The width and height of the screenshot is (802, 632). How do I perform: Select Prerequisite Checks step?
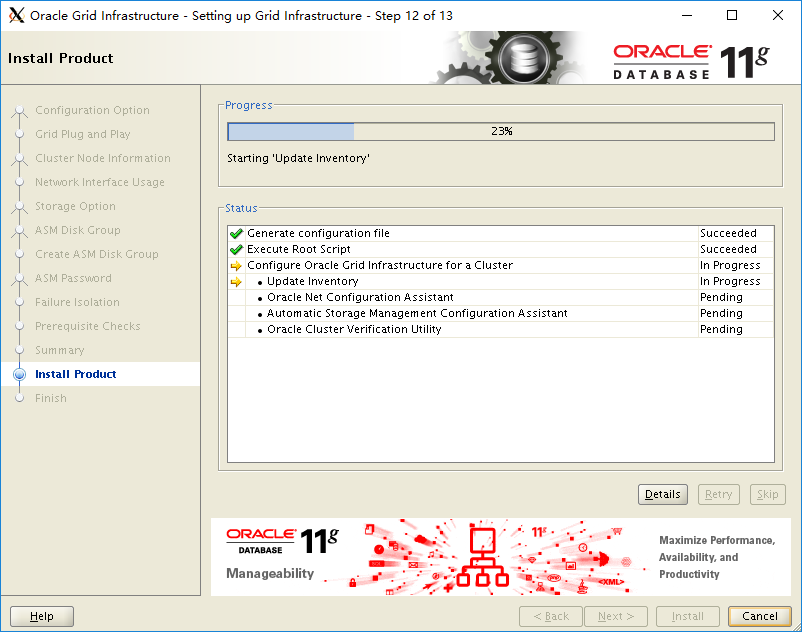tap(87, 326)
